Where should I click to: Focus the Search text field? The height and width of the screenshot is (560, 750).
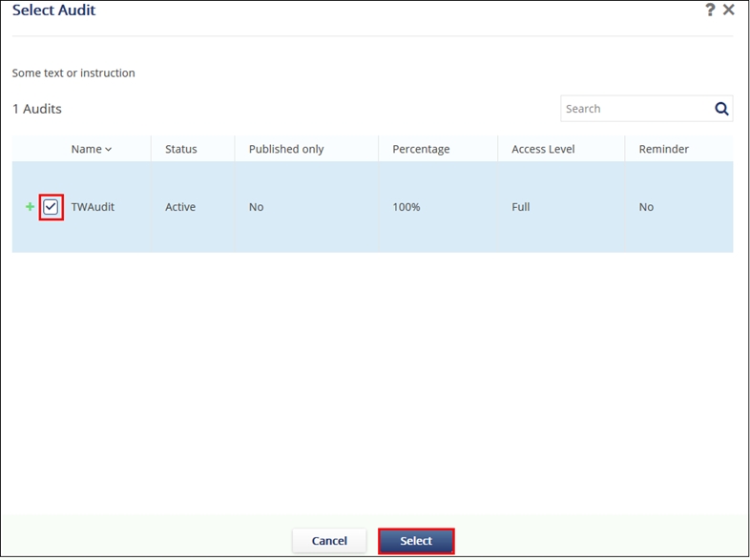point(635,109)
